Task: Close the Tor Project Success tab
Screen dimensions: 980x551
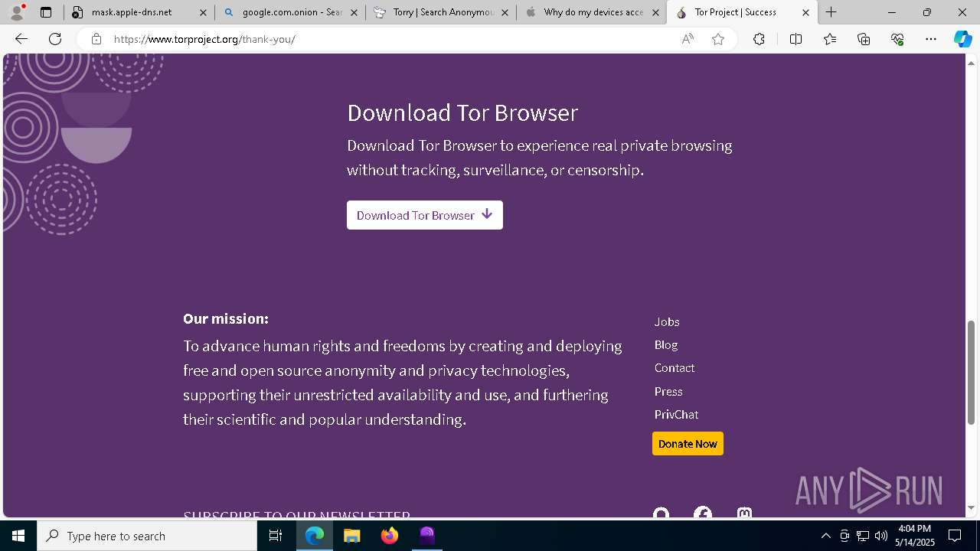Action: tap(805, 12)
